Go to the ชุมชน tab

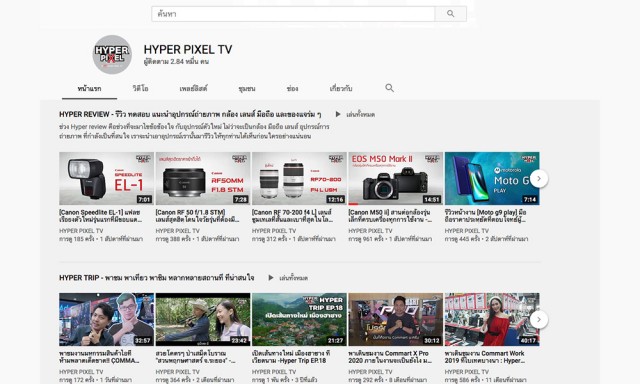point(247,88)
